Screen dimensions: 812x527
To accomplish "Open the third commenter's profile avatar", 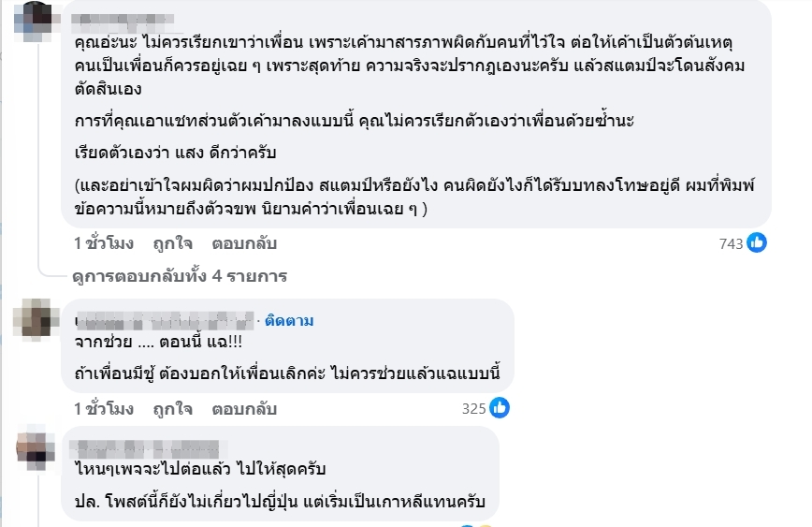I will point(36,450).
